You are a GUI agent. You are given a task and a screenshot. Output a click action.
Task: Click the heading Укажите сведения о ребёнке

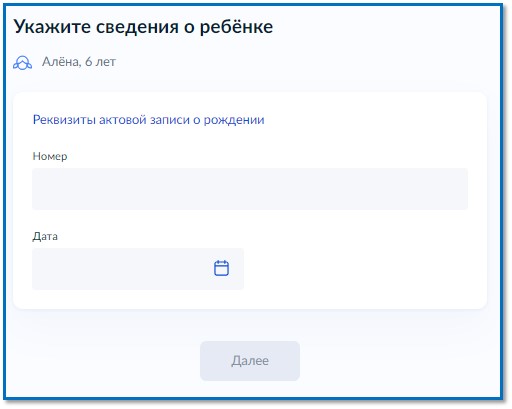[143, 26]
